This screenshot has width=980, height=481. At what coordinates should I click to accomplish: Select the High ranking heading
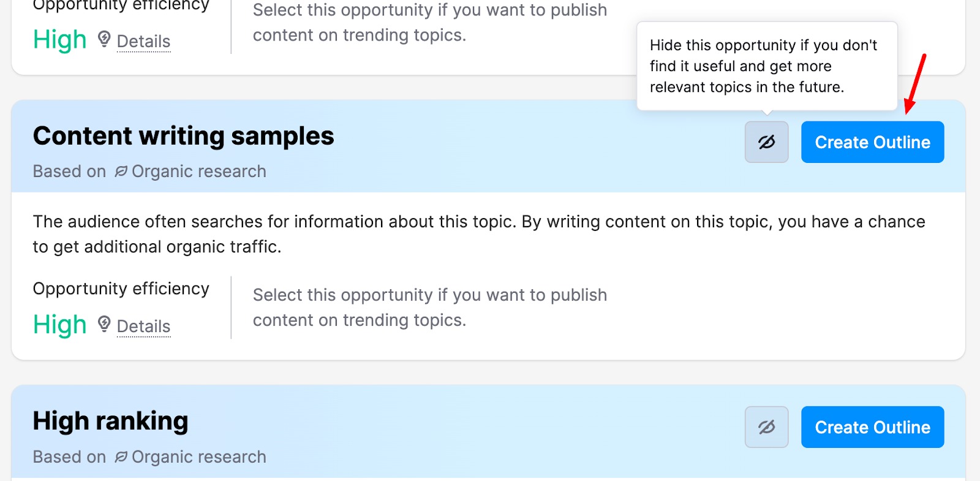[x=110, y=422]
